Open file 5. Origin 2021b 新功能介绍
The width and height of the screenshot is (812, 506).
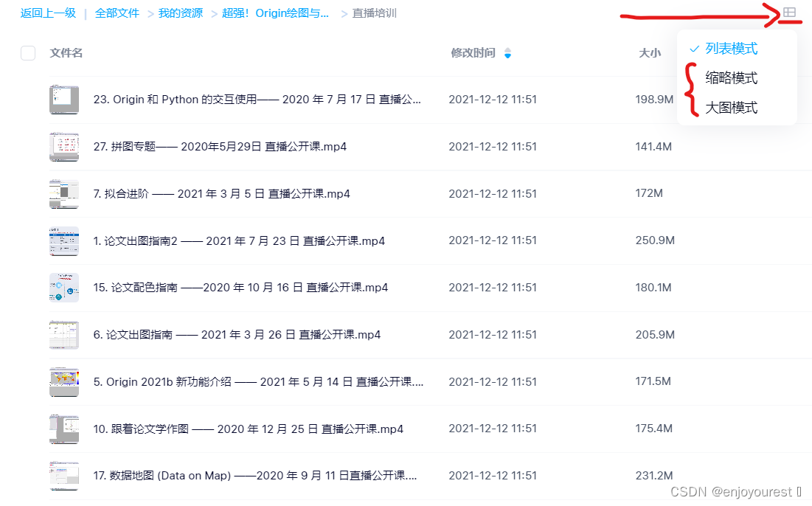[258, 381]
